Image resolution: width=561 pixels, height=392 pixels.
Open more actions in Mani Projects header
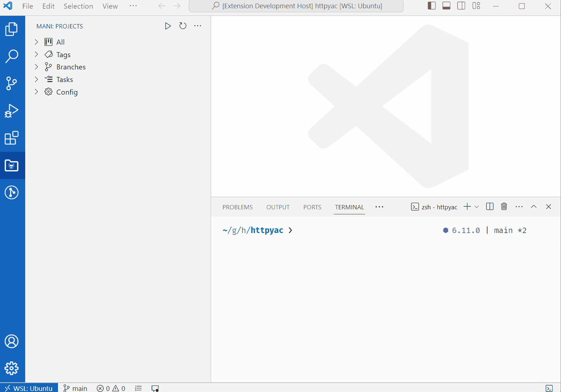[198, 26]
